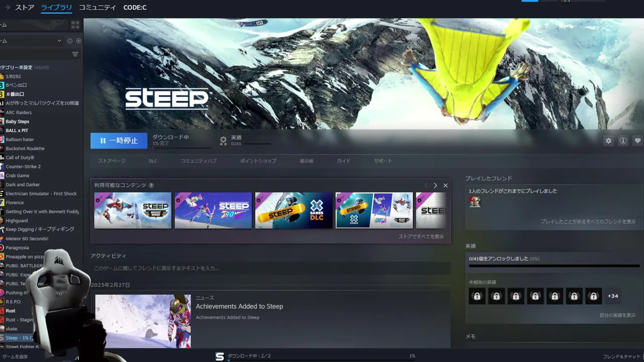Image resolution: width=644 pixels, height=362 pixels.
Task: Open the ポイントショップ tab
Action: 258,161
